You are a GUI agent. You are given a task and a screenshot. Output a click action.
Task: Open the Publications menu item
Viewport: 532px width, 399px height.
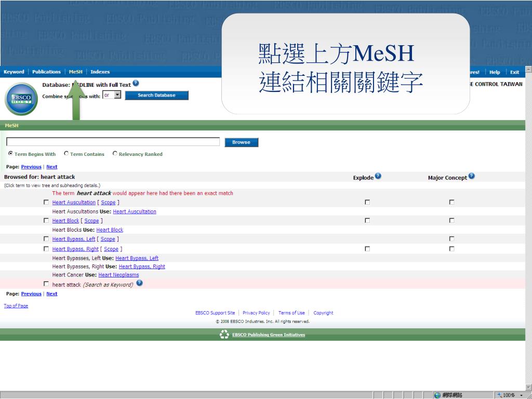pos(46,72)
